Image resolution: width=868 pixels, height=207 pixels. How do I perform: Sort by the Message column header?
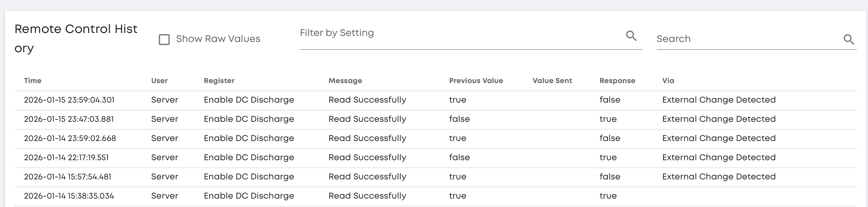coord(345,81)
